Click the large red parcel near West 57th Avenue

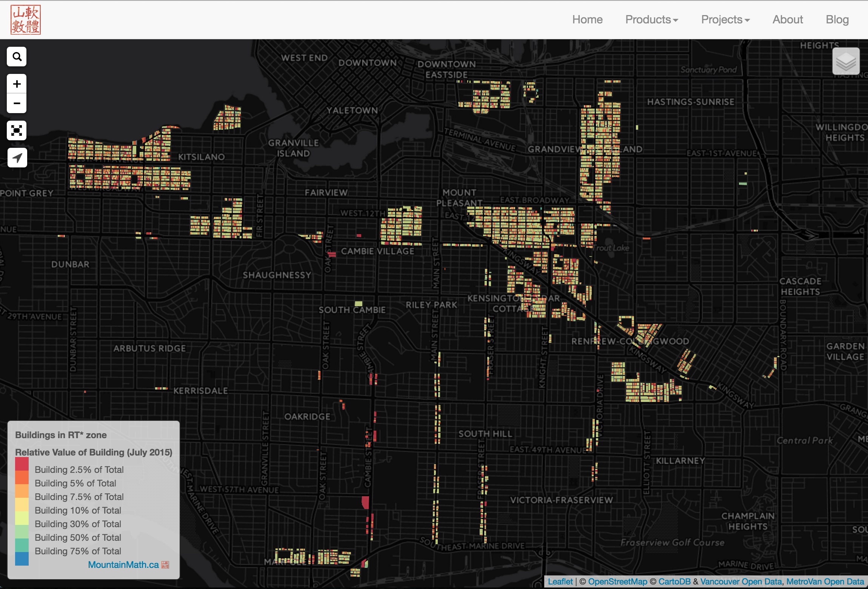tap(365, 502)
